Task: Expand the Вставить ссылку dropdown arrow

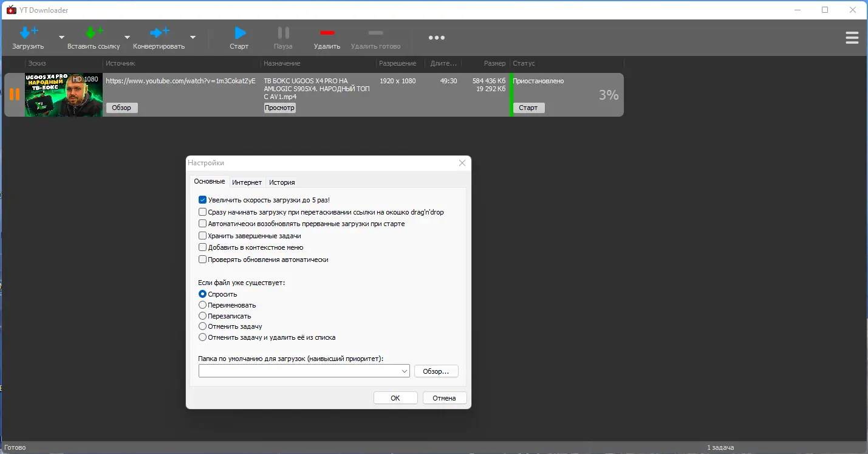Action: click(x=127, y=37)
